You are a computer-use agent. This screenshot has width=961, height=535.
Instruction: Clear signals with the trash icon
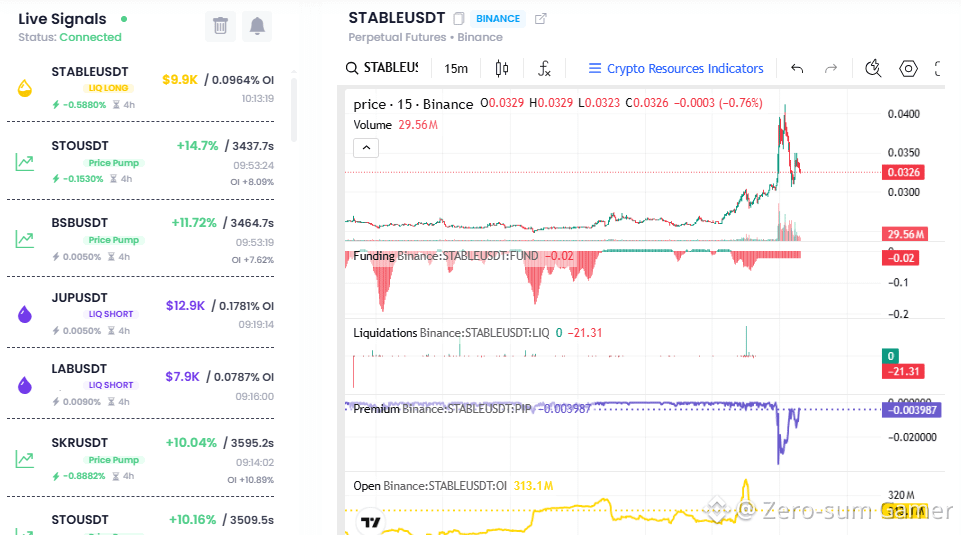[220, 26]
